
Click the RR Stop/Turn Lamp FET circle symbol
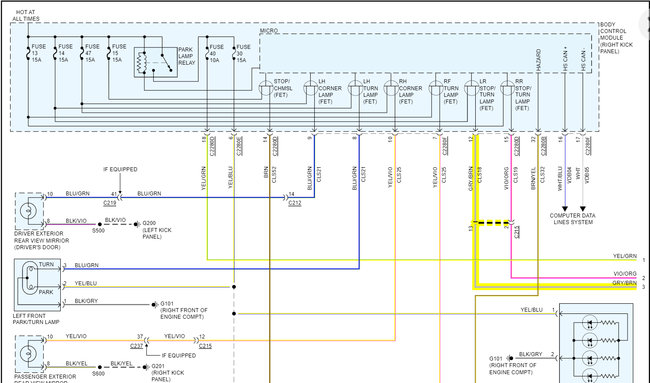click(507, 88)
